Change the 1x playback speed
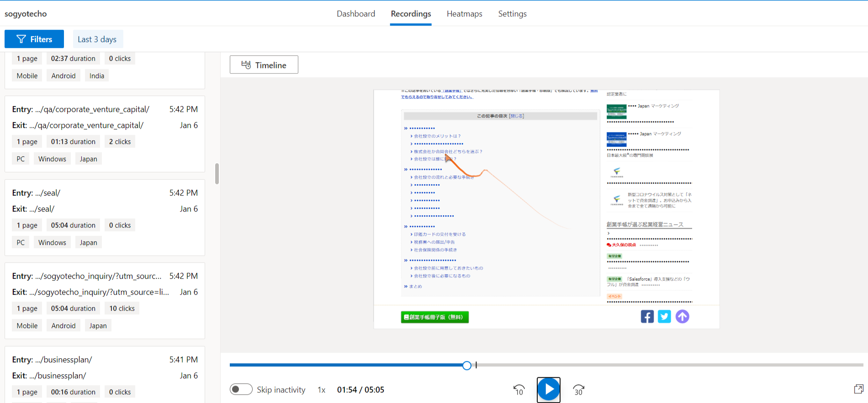 322,390
